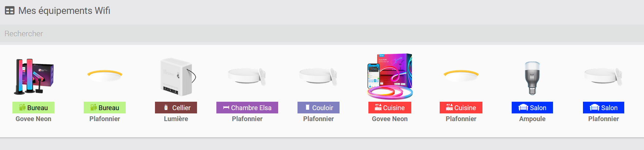Open the Ampoule device name link
The height and width of the screenshot is (150, 644).
tap(532, 119)
